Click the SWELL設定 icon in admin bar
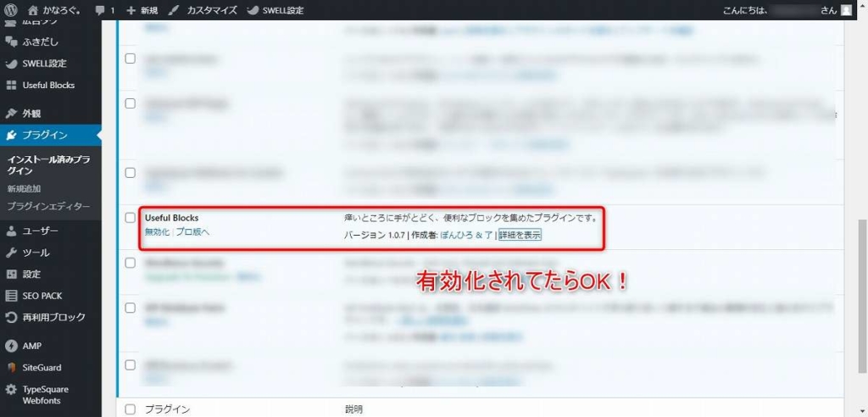The width and height of the screenshot is (868, 417). [x=254, y=10]
